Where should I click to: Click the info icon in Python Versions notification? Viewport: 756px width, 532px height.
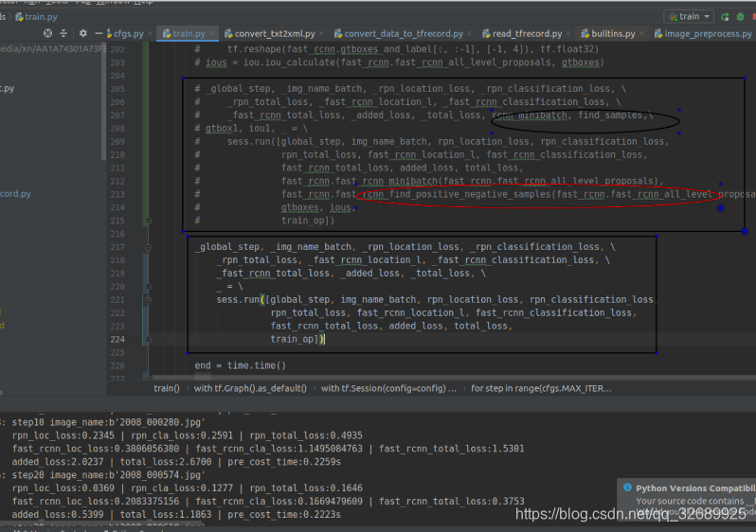627,488
